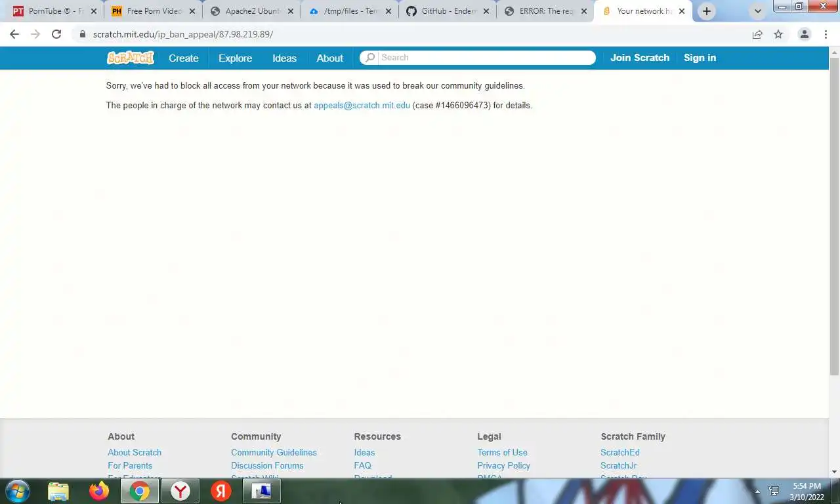840x504 pixels.
Task: Go back with the browser arrow
Action: tap(14, 34)
